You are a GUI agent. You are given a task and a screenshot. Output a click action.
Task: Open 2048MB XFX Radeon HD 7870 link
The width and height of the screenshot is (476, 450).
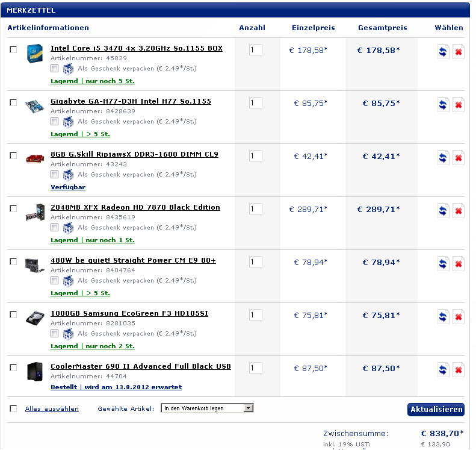click(x=135, y=207)
